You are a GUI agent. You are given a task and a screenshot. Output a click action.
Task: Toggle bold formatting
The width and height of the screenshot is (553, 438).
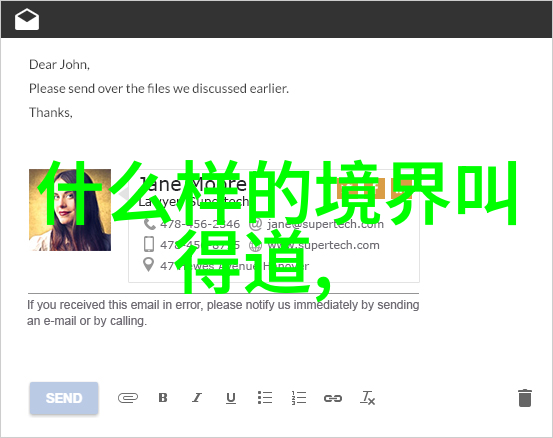163,398
